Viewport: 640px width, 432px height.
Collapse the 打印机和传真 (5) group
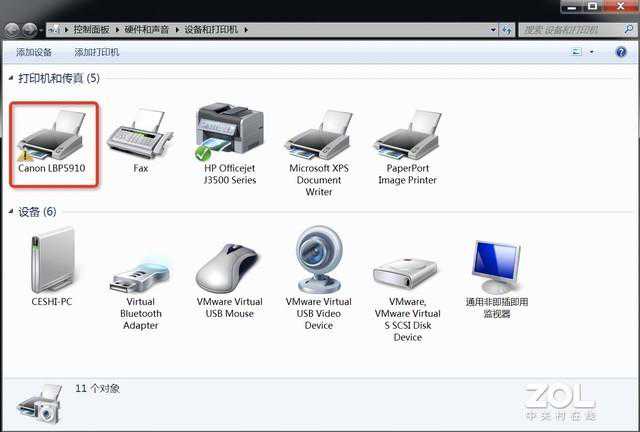pyautogui.click(x=11, y=78)
